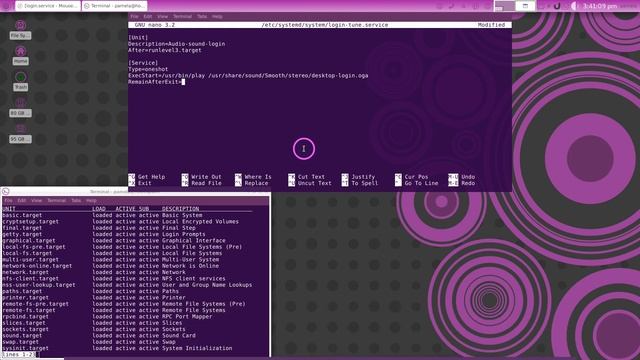Image resolution: width=640 pixels, height=360 pixels.
Task: Click the cryptsetup.target row in the unit list
Action: [x=120, y=222]
